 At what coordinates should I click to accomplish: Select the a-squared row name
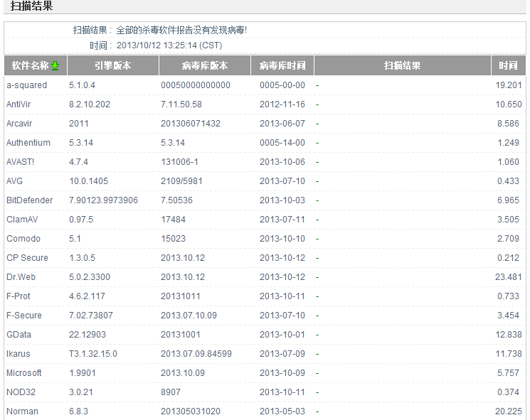point(27,85)
